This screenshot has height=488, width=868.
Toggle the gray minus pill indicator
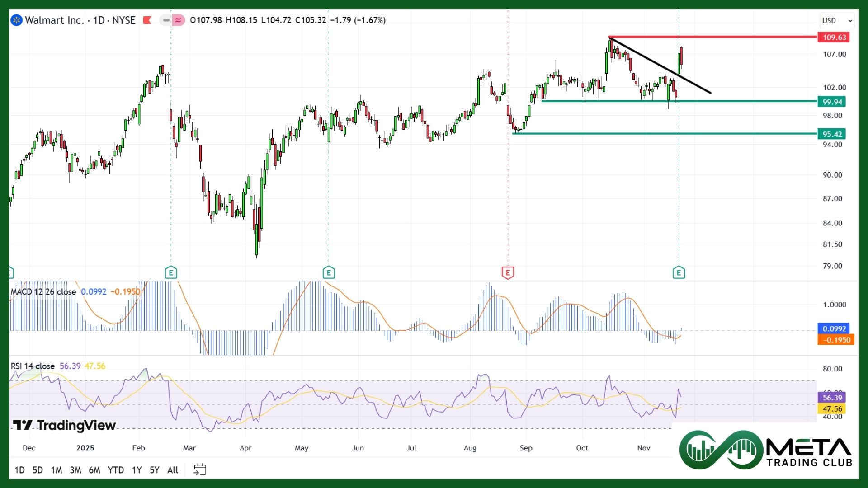pyautogui.click(x=166, y=20)
